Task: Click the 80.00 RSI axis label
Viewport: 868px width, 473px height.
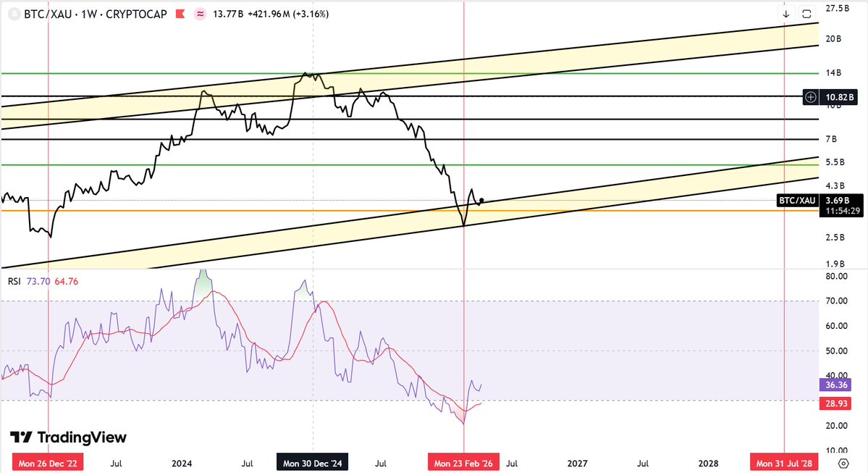Action: (836, 276)
